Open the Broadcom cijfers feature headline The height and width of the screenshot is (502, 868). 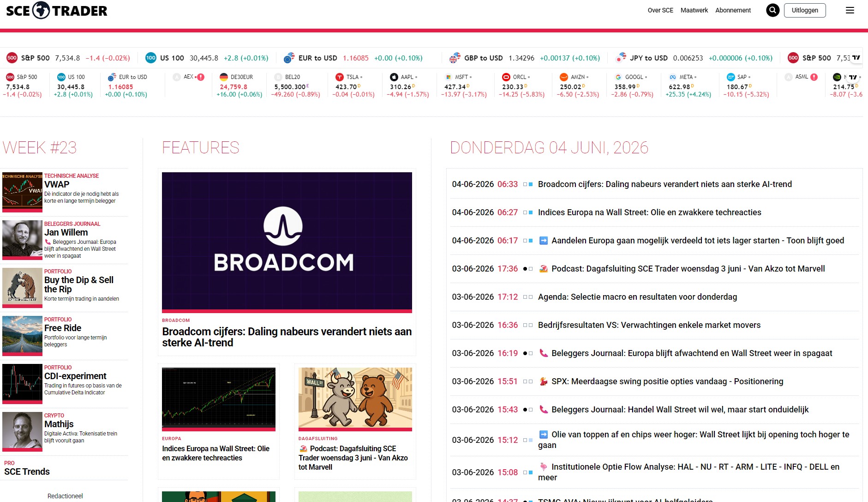[287, 337]
